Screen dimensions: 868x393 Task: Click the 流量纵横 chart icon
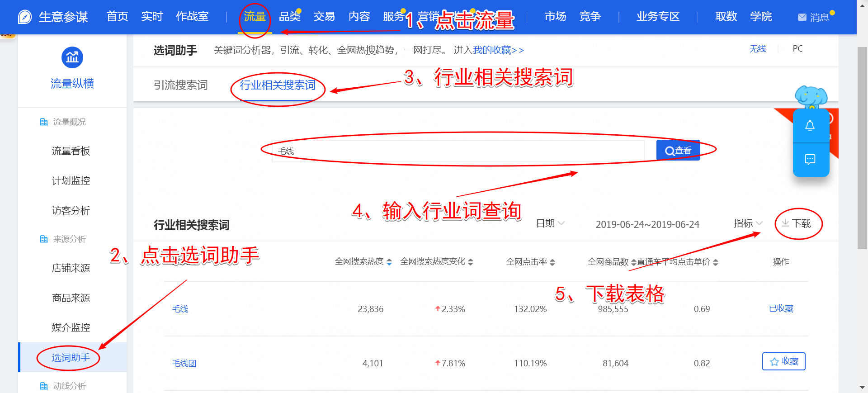tap(72, 57)
